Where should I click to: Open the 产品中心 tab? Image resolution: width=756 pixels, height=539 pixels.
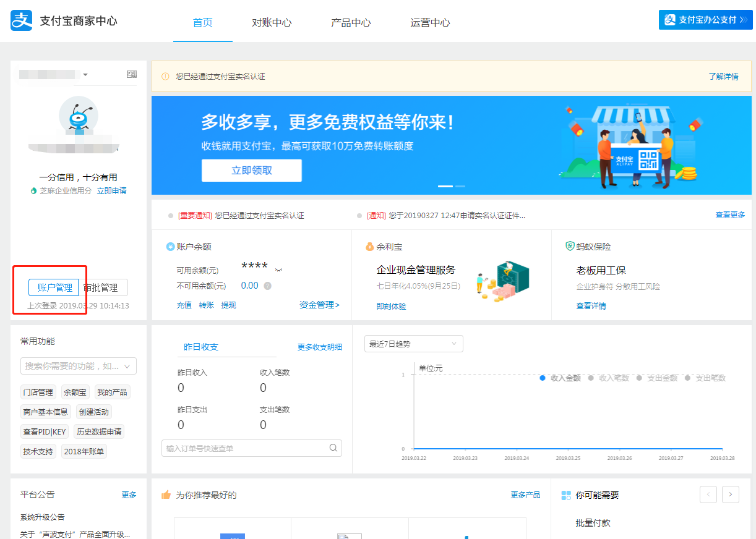pos(351,23)
